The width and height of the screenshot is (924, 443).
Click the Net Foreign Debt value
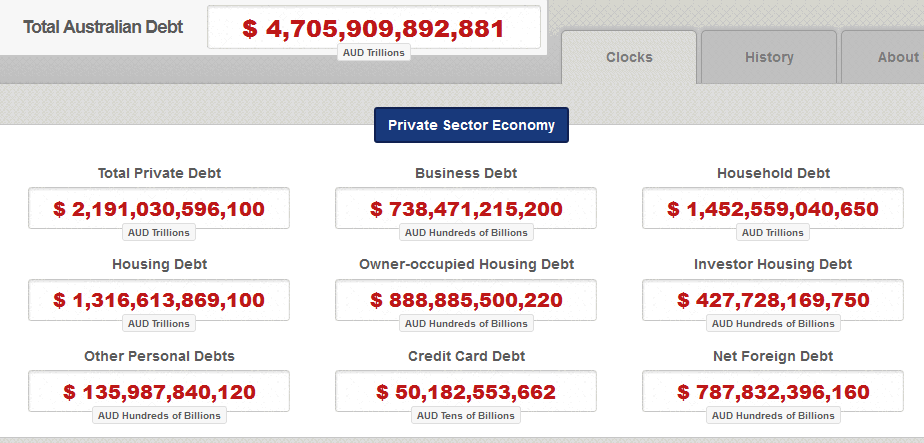773,392
